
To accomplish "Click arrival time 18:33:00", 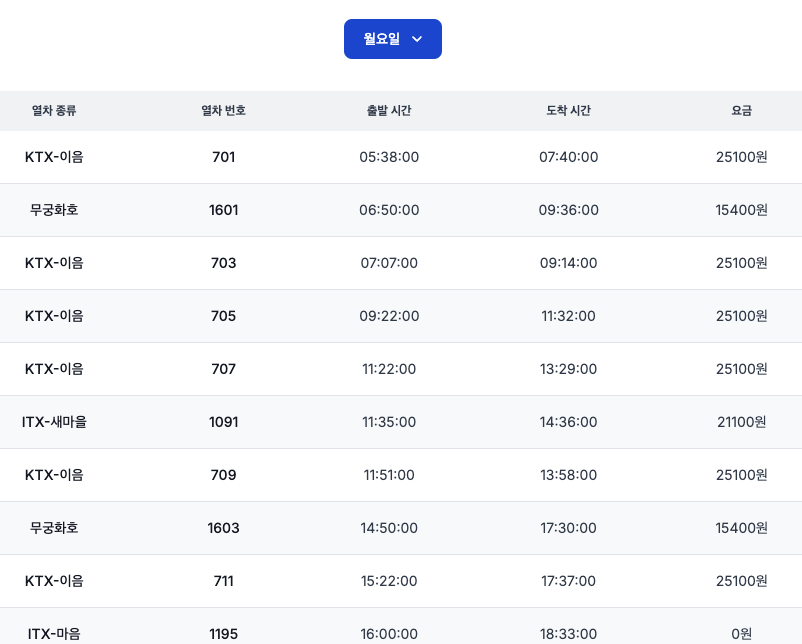I will (x=568, y=634).
